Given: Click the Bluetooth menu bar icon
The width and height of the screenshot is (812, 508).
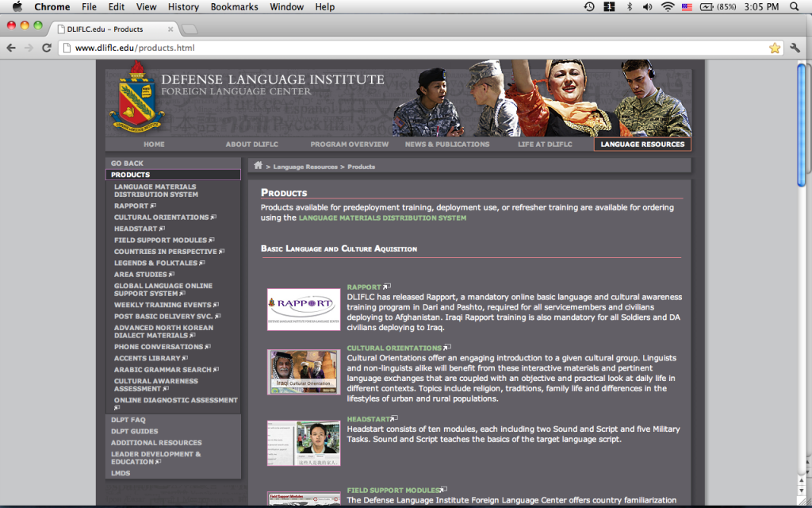Looking at the screenshot, I should coord(630,6).
